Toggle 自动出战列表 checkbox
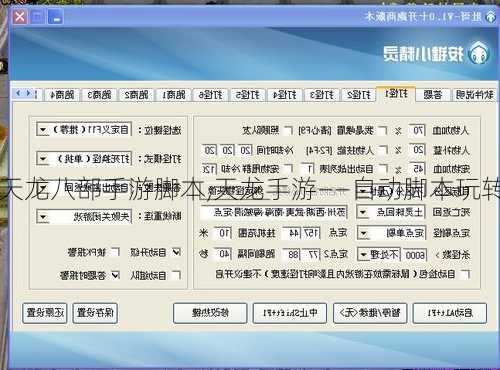Screen dimensions: 500x370 (x=383, y=169)
